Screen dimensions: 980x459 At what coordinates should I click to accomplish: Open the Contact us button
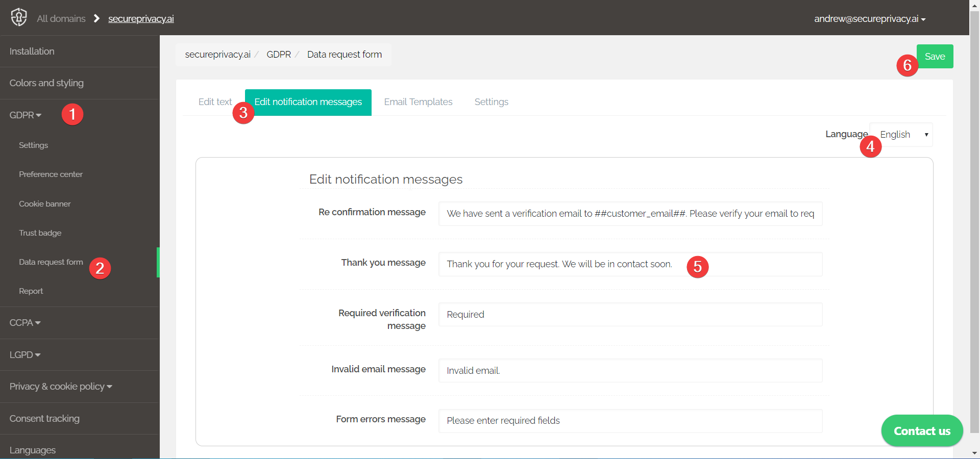(x=922, y=430)
